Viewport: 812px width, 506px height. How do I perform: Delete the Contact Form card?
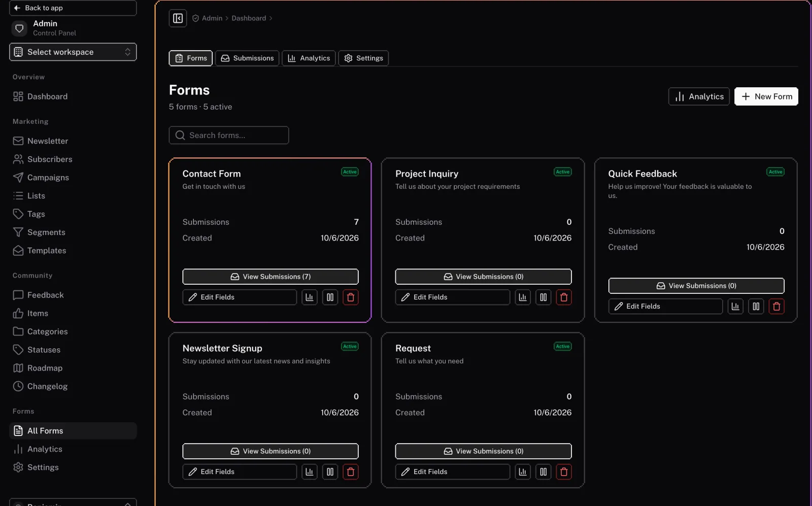coord(351,297)
